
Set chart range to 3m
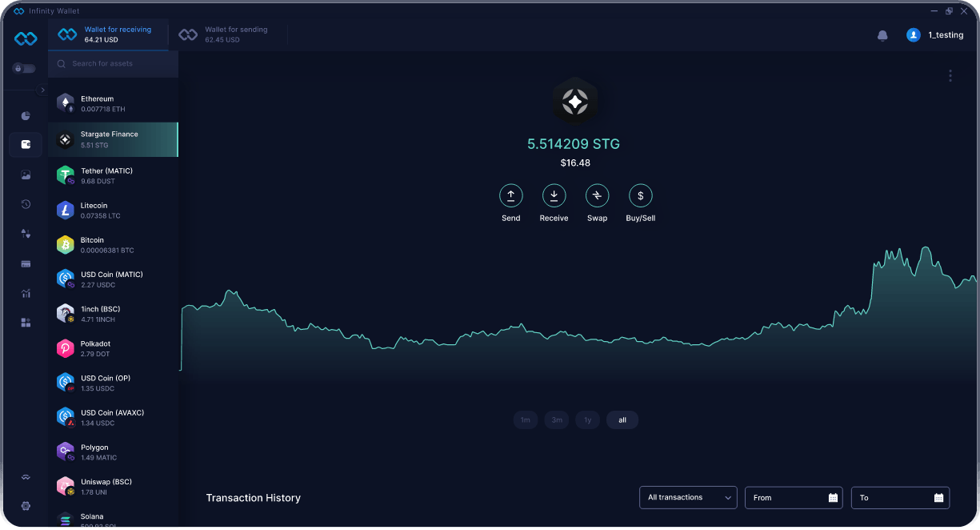(x=557, y=420)
